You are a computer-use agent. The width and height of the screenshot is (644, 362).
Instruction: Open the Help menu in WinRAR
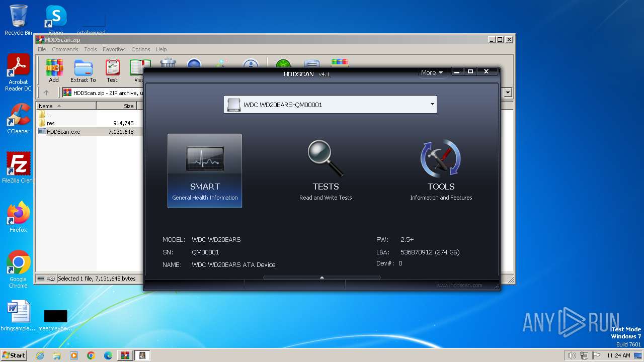point(161,49)
